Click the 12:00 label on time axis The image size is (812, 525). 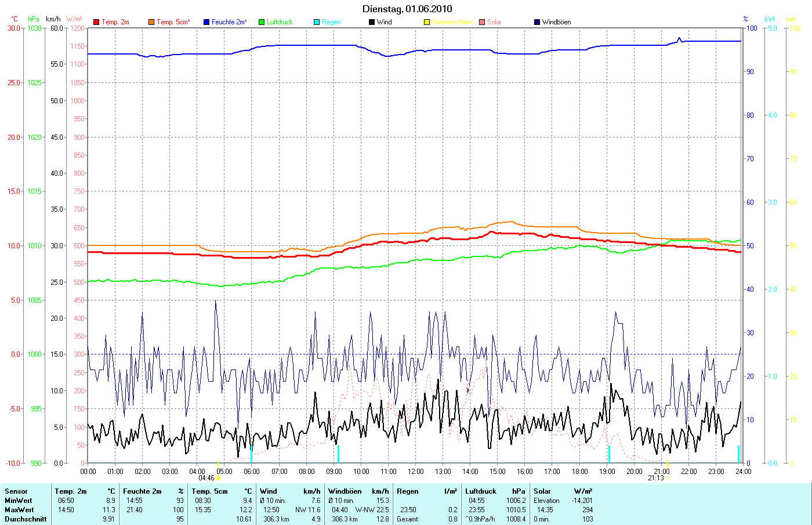tap(416, 472)
